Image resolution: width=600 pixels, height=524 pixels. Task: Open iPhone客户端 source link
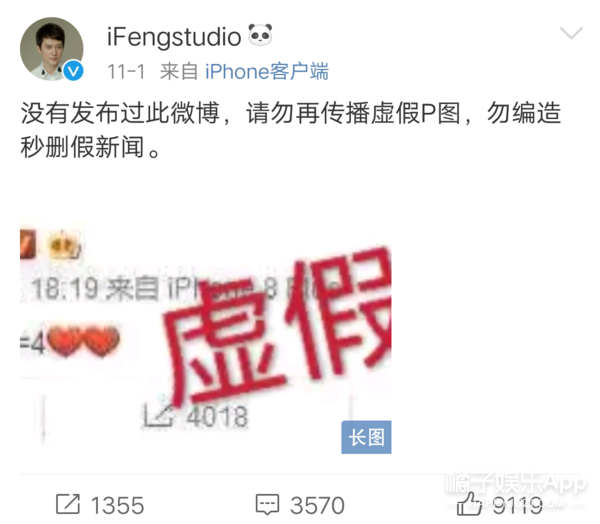[267, 71]
